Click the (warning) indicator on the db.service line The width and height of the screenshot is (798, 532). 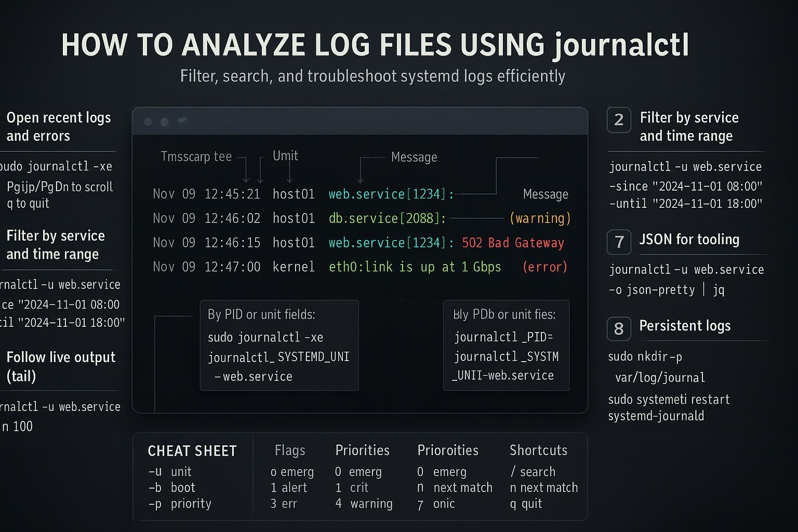pos(540,218)
